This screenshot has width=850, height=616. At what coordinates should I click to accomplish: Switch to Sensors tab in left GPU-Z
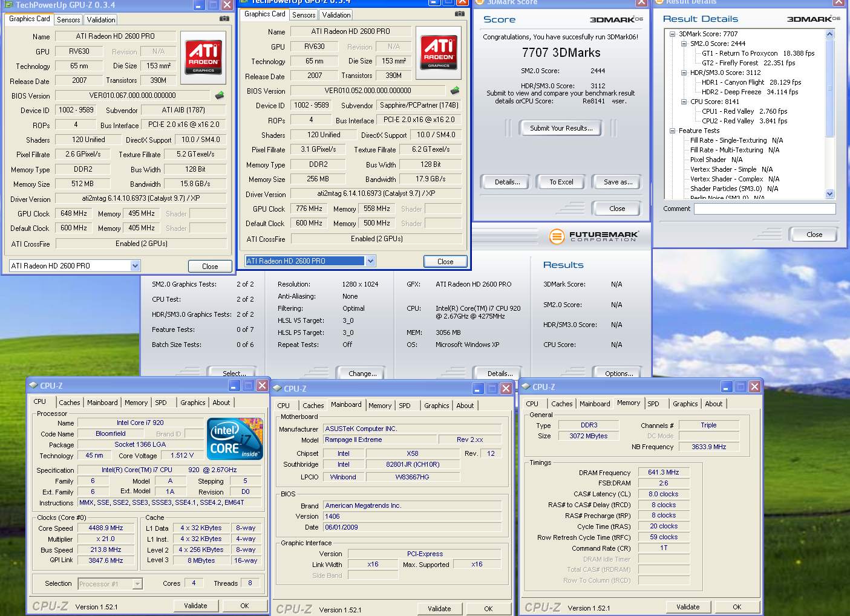68,20
